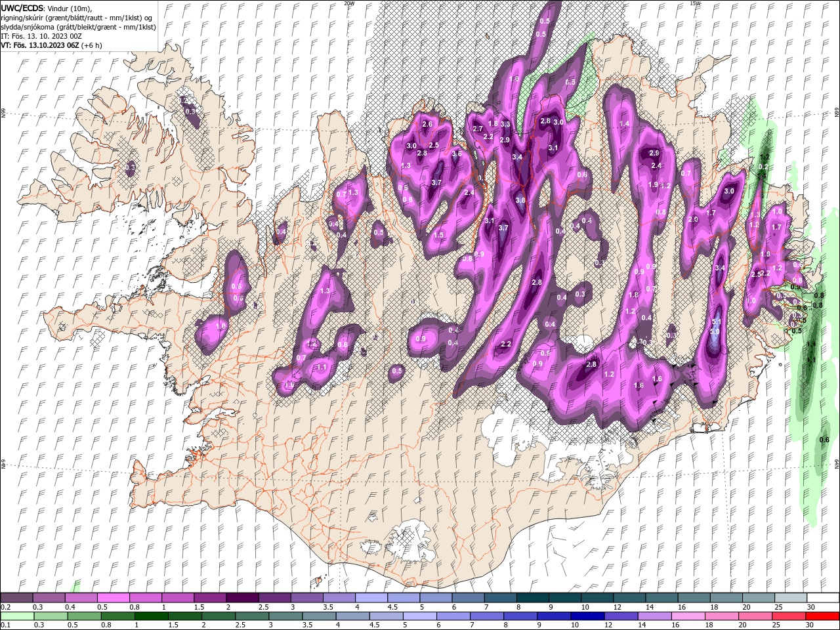Pick the dark teal snow swatch between 8 and 9
This screenshot has width=840, height=630.
click(532, 598)
